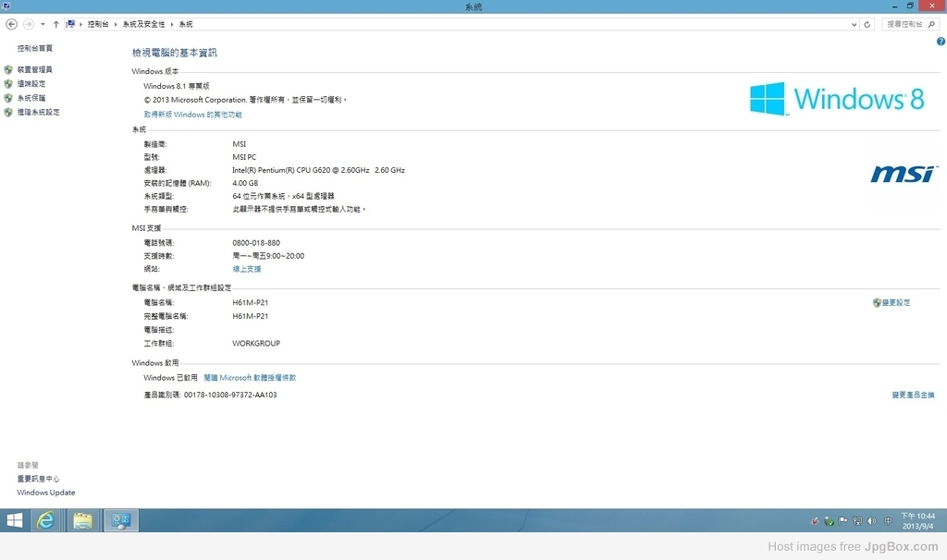The height and width of the screenshot is (560, 947).
Task: Open the recent locations dropdown arrow
Action: [43, 24]
